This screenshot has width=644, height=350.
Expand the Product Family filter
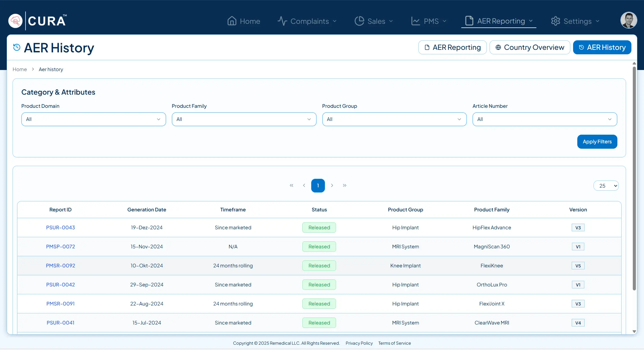(244, 119)
